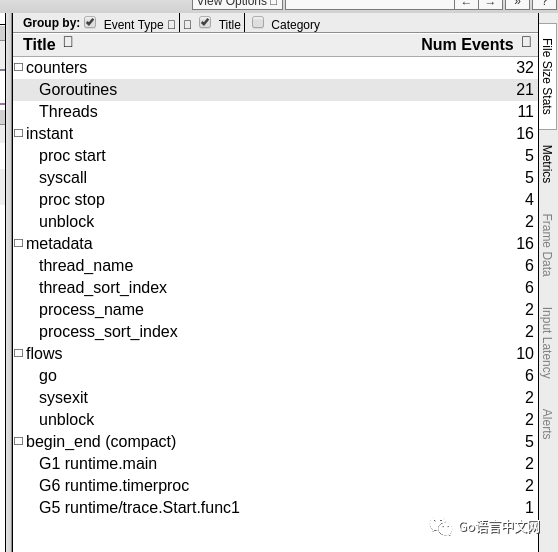Image resolution: width=558 pixels, height=552 pixels.
Task: Select the Threads row
Action: click(275, 112)
